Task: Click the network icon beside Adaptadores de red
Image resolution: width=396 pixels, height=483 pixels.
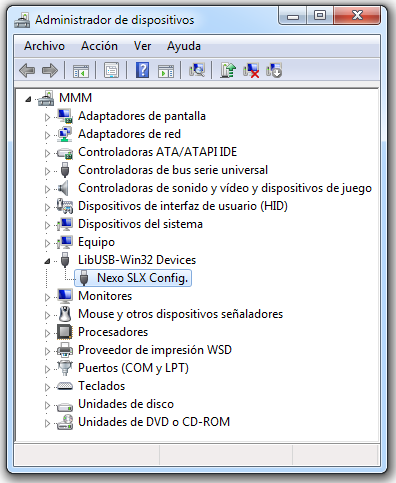Action: coord(65,134)
